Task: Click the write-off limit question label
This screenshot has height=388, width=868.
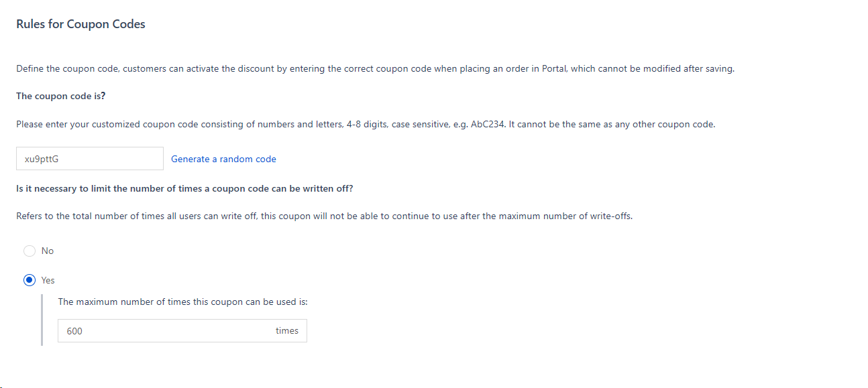Action: click(184, 188)
